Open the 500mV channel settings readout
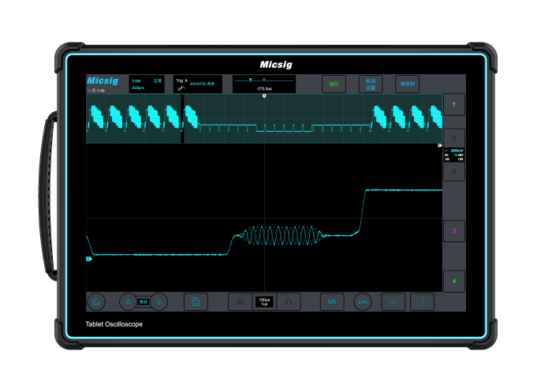Screen dimensions: 552x392 (x=453, y=154)
